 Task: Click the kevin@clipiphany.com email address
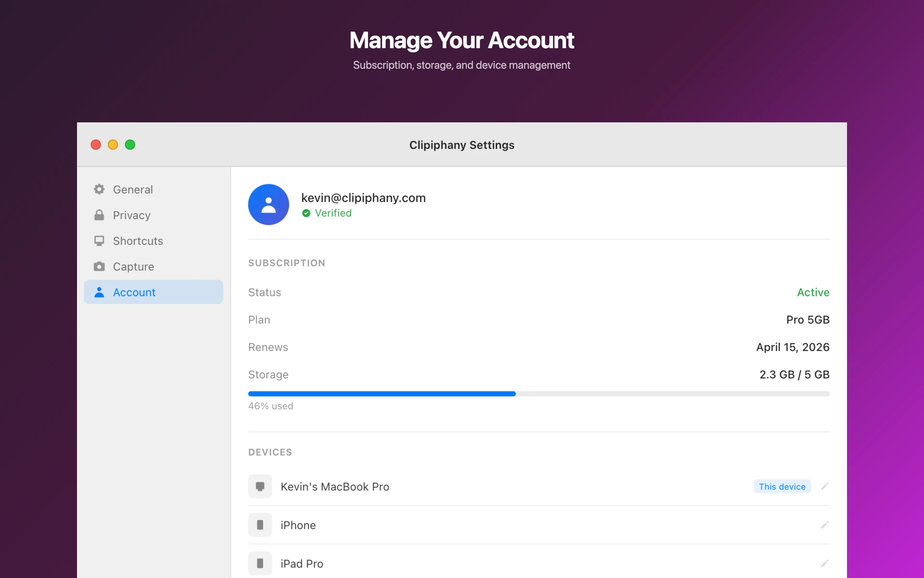click(363, 198)
